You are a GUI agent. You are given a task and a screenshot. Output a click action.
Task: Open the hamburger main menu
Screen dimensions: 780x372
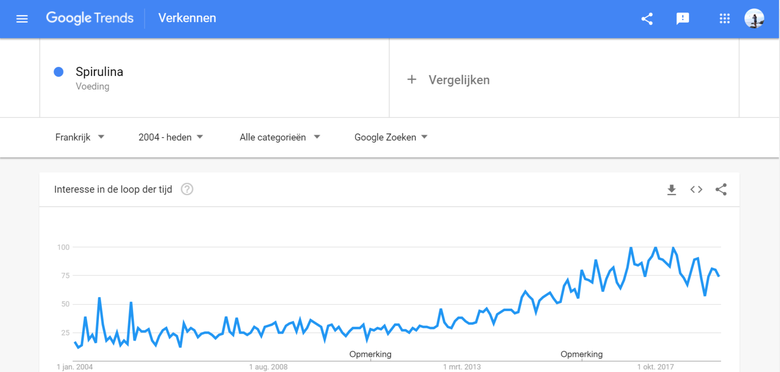(x=22, y=19)
